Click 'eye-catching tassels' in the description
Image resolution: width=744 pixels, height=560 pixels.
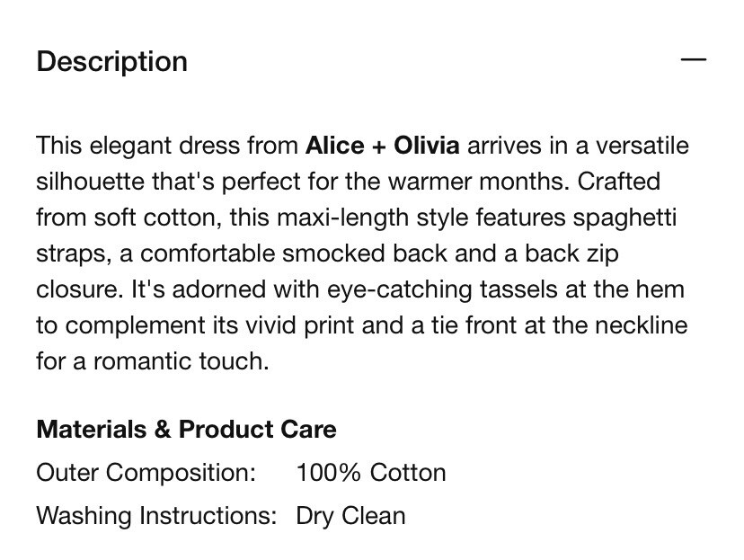coord(442,290)
